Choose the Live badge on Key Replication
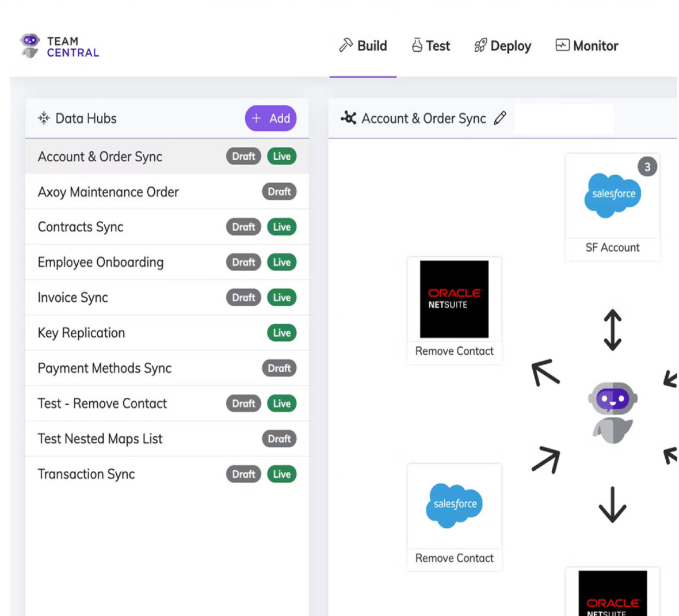Viewport: 679px width, 616px height. point(281,333)
